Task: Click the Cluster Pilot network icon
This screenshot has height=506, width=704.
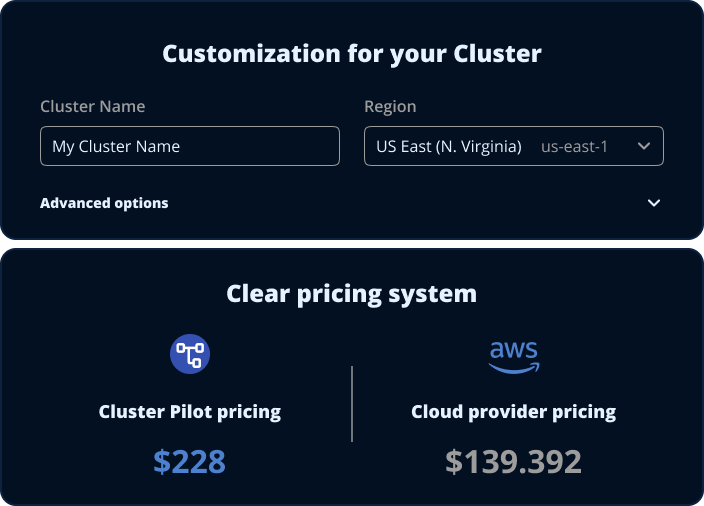Action: tap(190, 354)
